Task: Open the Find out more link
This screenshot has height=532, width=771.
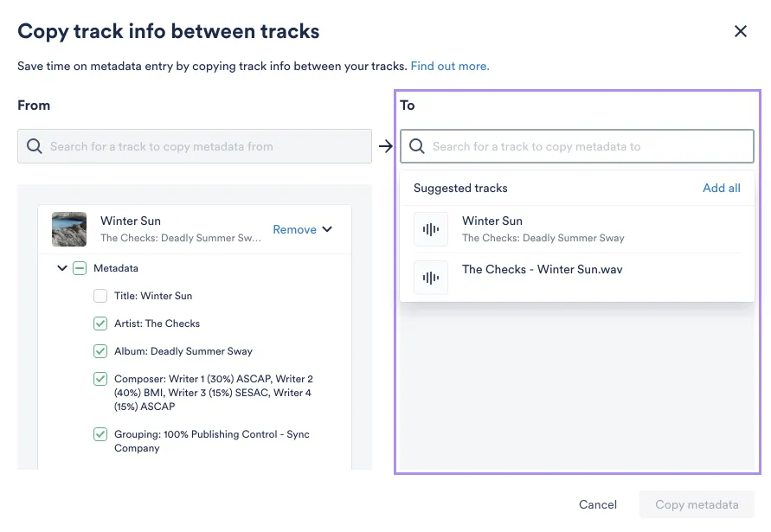Action: point(450,66)
